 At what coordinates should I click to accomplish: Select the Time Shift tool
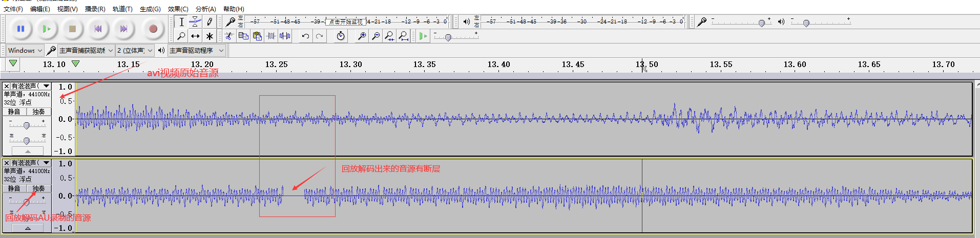pos(195,36)
